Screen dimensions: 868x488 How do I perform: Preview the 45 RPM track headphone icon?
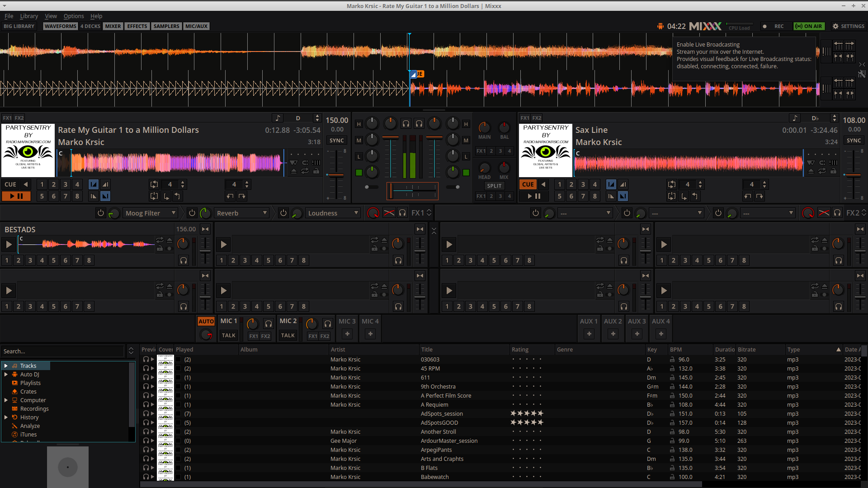pos(146,368)
